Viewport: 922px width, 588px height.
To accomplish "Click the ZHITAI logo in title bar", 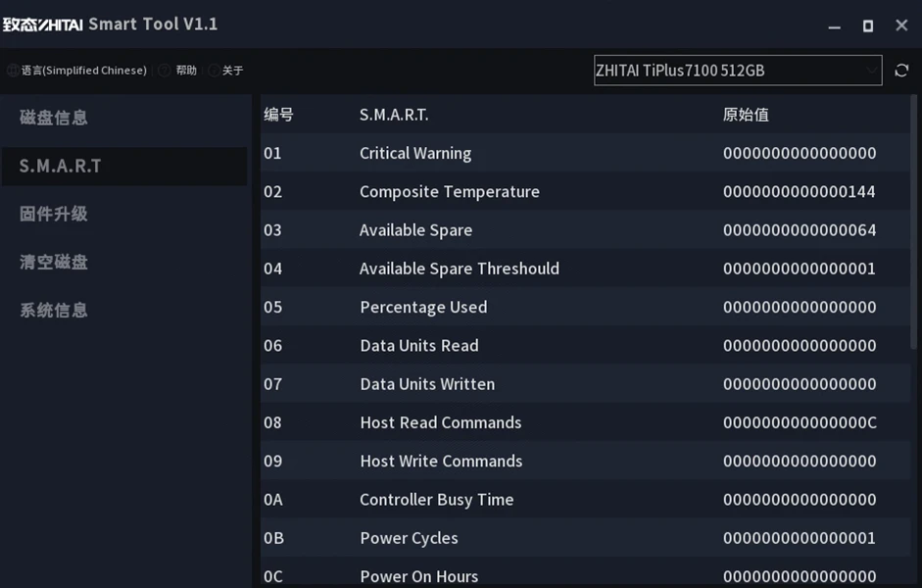I will click(42, 24).
